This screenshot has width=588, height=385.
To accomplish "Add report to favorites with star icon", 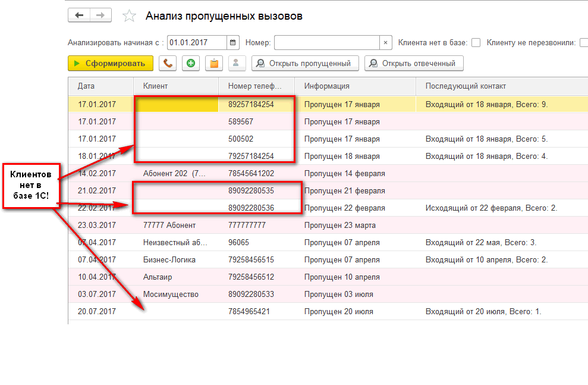I will tap(129, 16).
